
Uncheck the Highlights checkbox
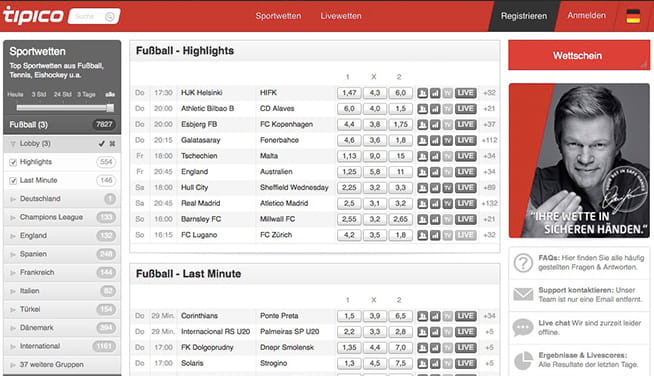click(13, 162)
